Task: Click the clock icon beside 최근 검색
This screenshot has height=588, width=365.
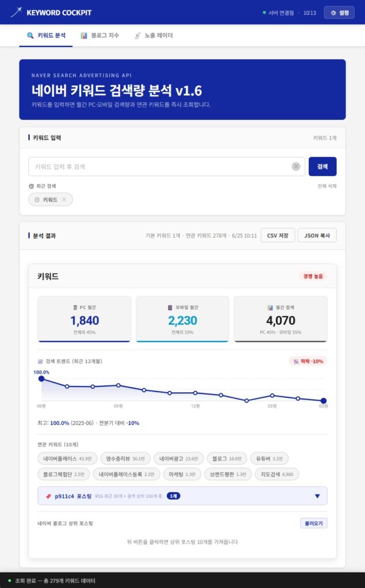Action: (31, 186)
